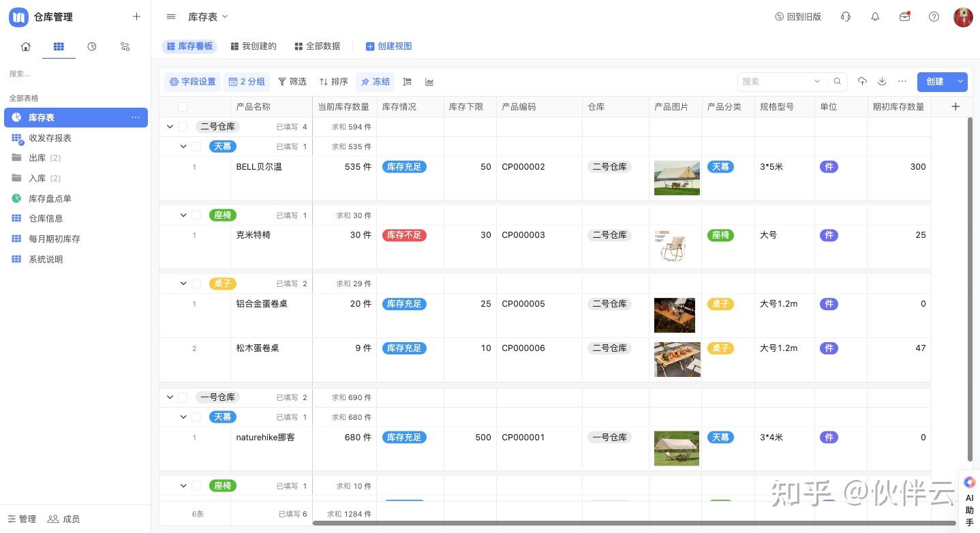Click the 字段设置 button
Screen dimensions: 980x533
click(x=192, y=82)
